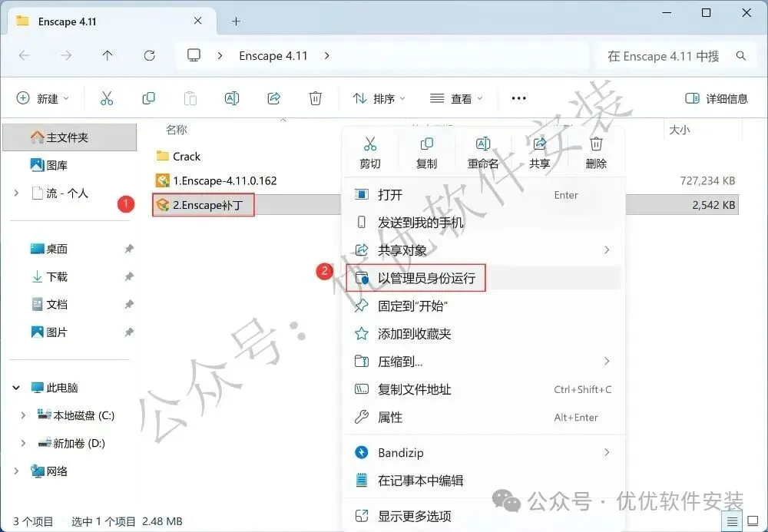Click the This PC monitor icon in the address bar

[x=194, y=55]
